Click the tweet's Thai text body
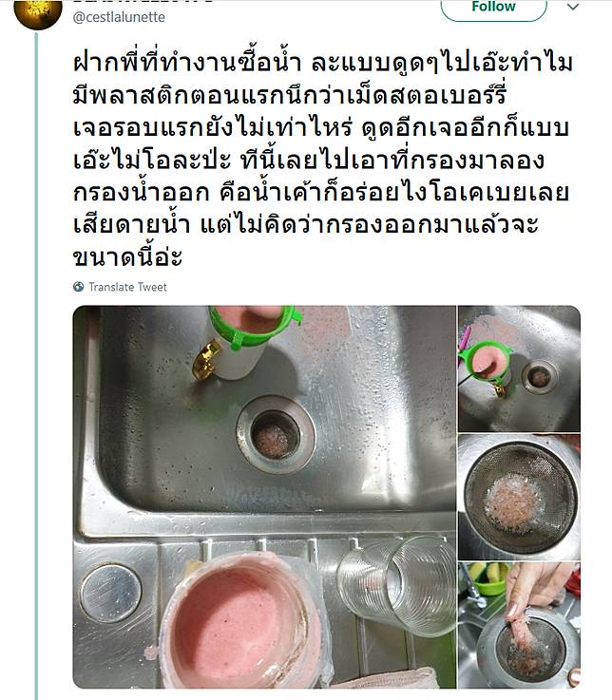This screenshot has height=700, width=612. pos(321,160)
